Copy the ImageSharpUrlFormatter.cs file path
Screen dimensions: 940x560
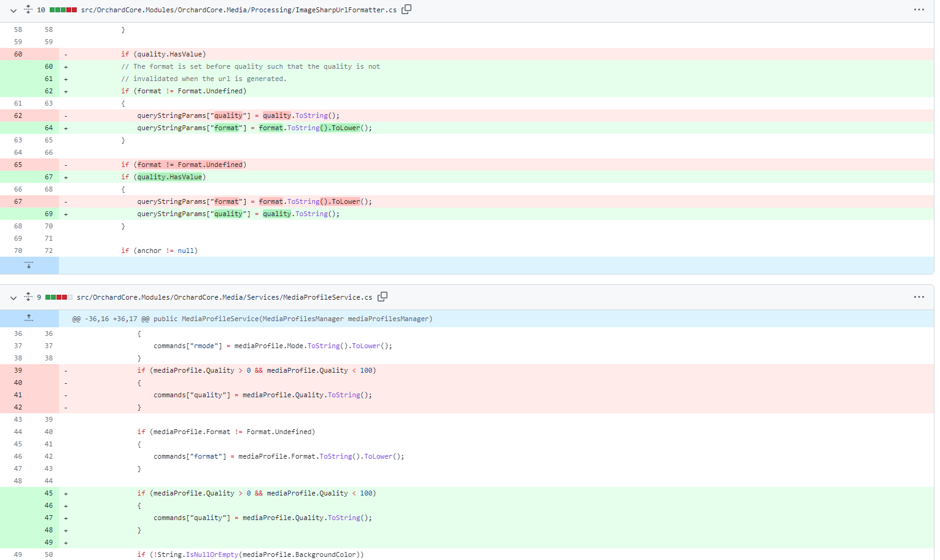[x=406, y=9]
